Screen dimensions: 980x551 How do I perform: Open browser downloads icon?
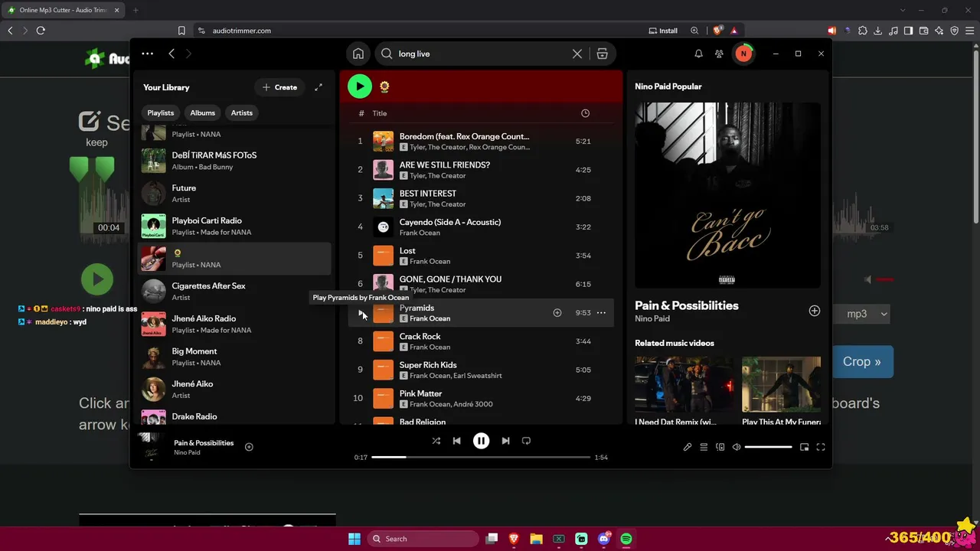878,31
